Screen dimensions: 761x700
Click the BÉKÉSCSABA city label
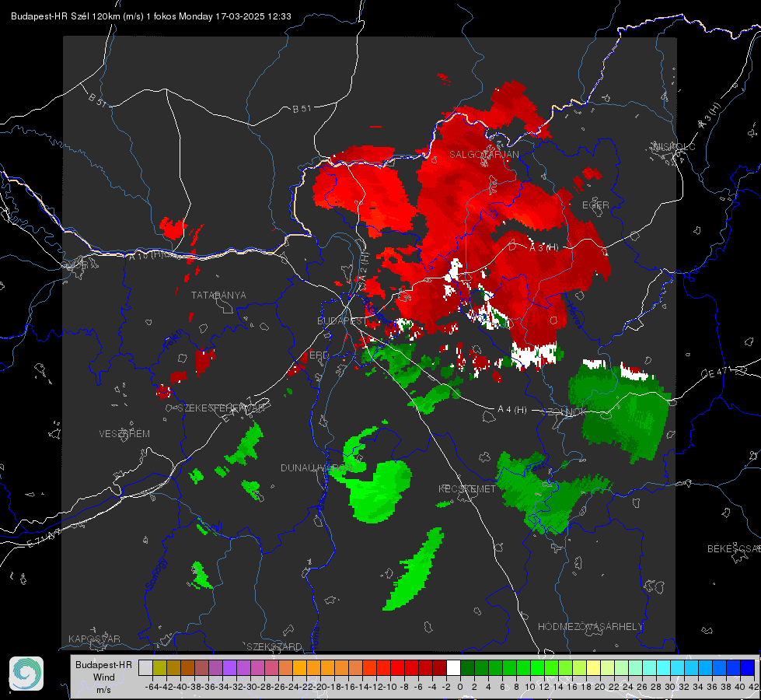point(734,548)
